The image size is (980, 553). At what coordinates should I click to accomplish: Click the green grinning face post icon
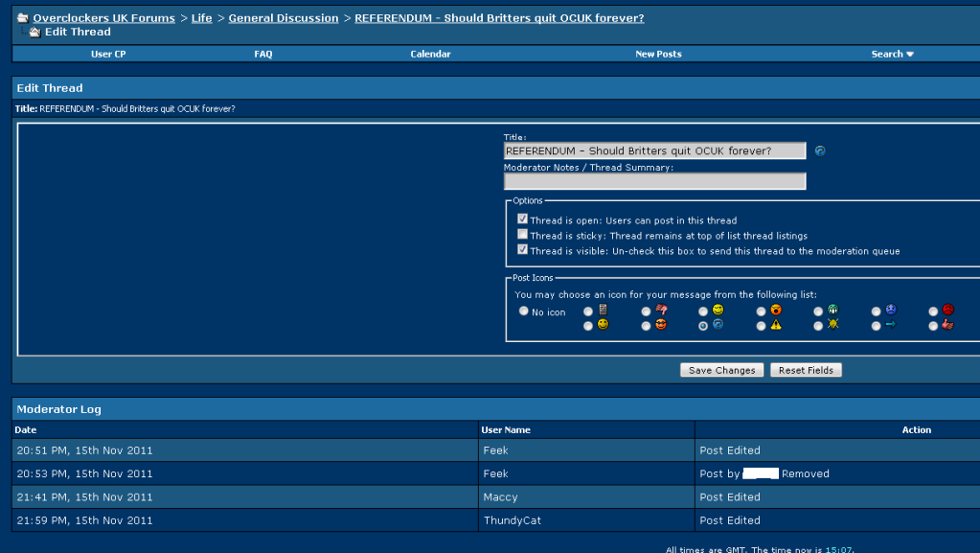click(x=833, y=311)
